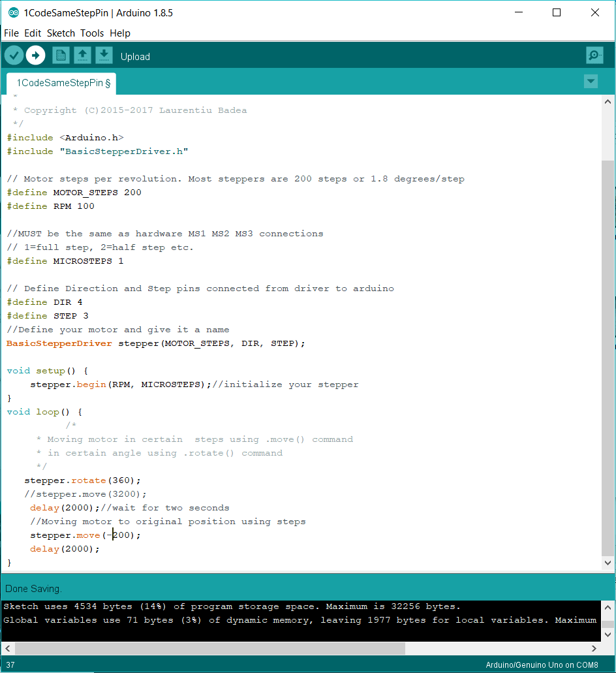Click the Arduino logo in title bar
The height and width of the screenshot is (673, 616).
14,13
